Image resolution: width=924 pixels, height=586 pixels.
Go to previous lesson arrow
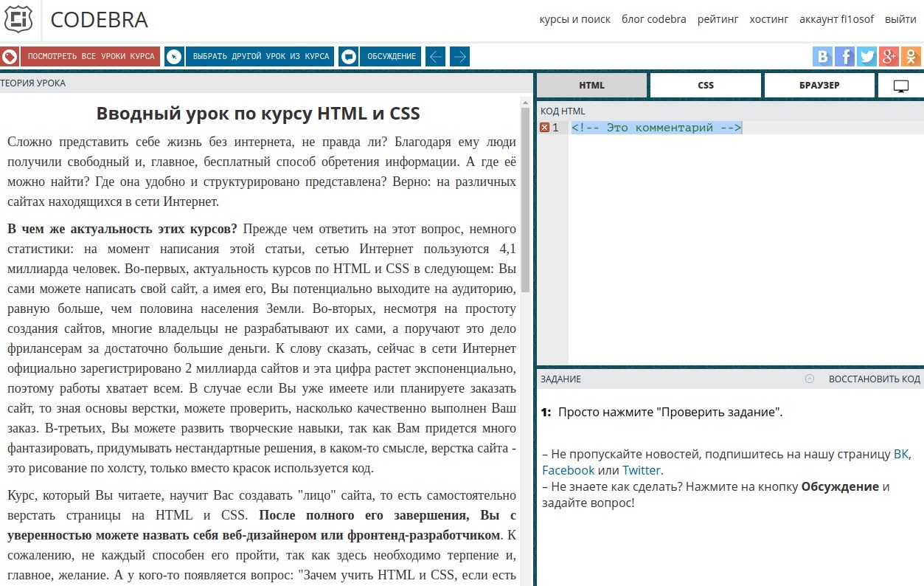click(435, 57)
